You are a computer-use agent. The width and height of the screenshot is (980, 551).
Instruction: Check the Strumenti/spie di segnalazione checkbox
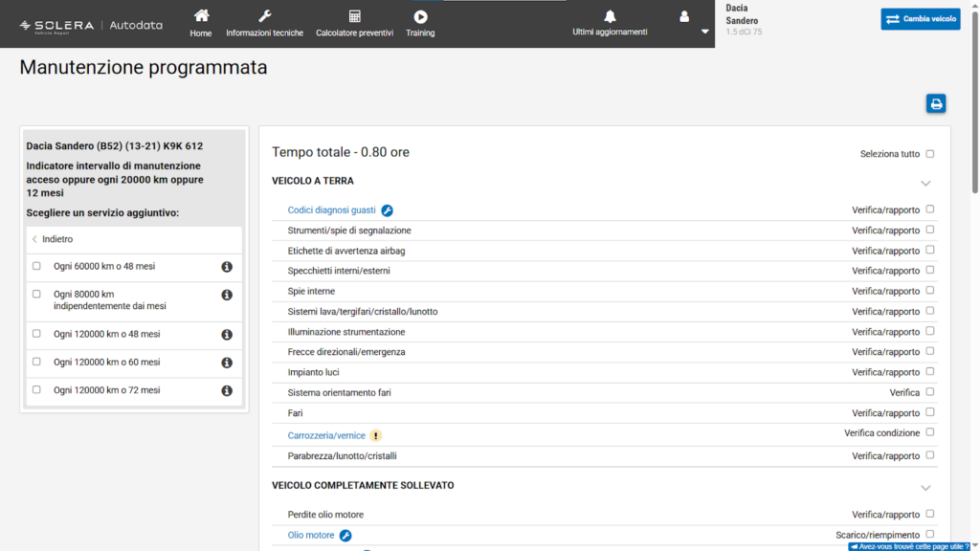tap(930, 230)
